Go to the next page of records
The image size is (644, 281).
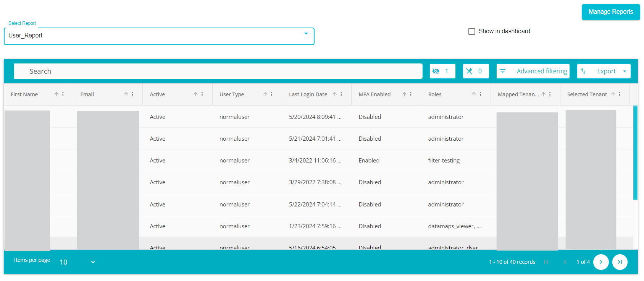pos(601,262)
